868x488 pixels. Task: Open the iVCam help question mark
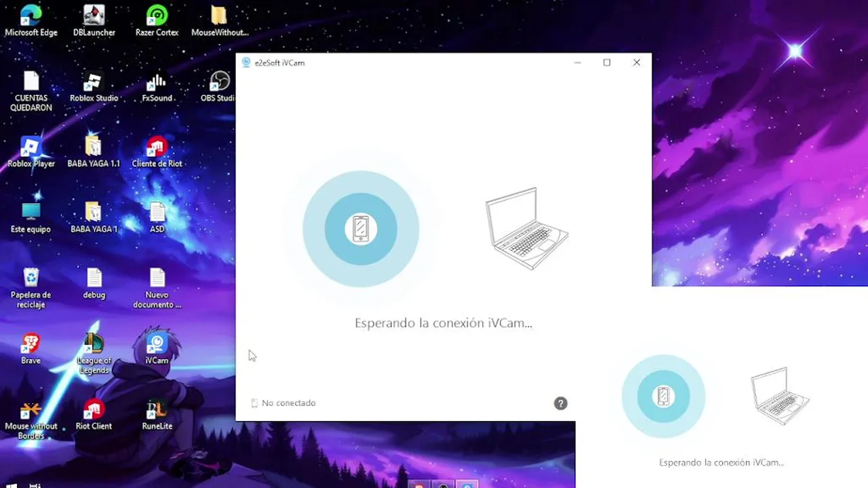pyautogui.click(x=560, y=403)
